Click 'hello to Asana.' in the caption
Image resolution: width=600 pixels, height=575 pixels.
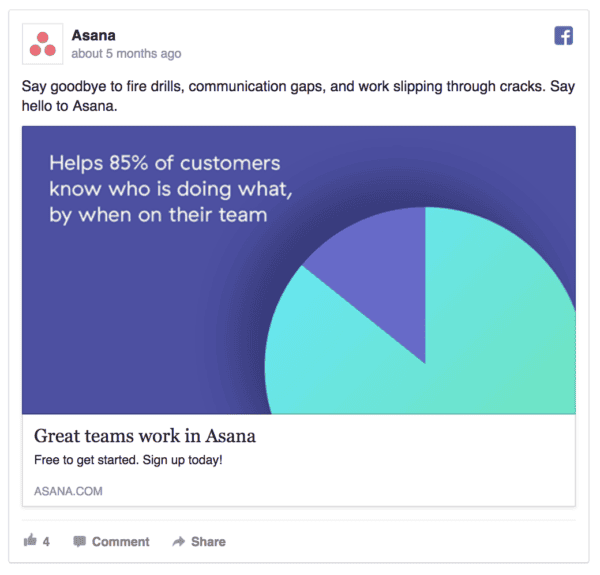coord(69,106)
